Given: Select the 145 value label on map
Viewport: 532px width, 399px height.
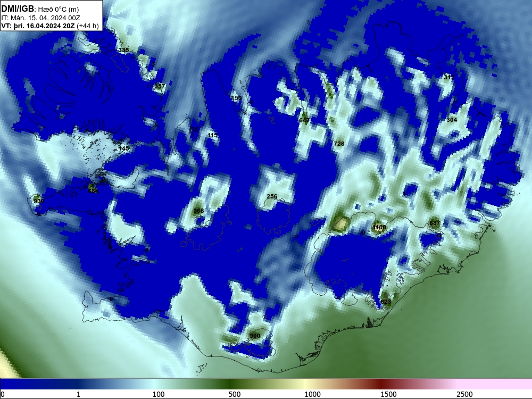Looking at the screenshot, I should click(x=124, y=148).
